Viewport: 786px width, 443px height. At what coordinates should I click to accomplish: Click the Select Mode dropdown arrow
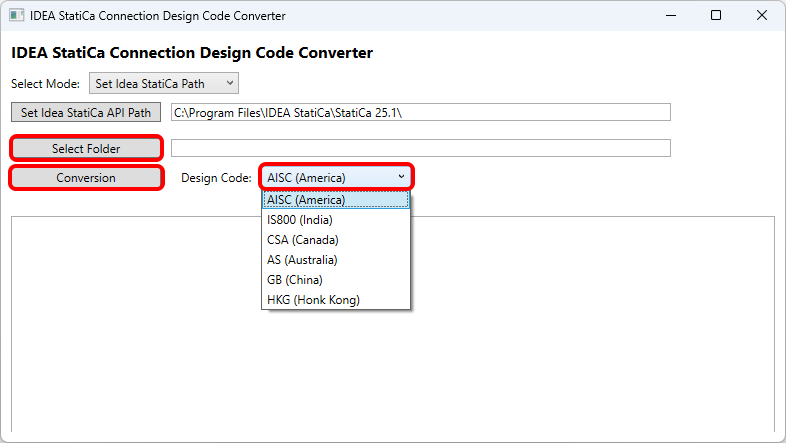(229, 84)
